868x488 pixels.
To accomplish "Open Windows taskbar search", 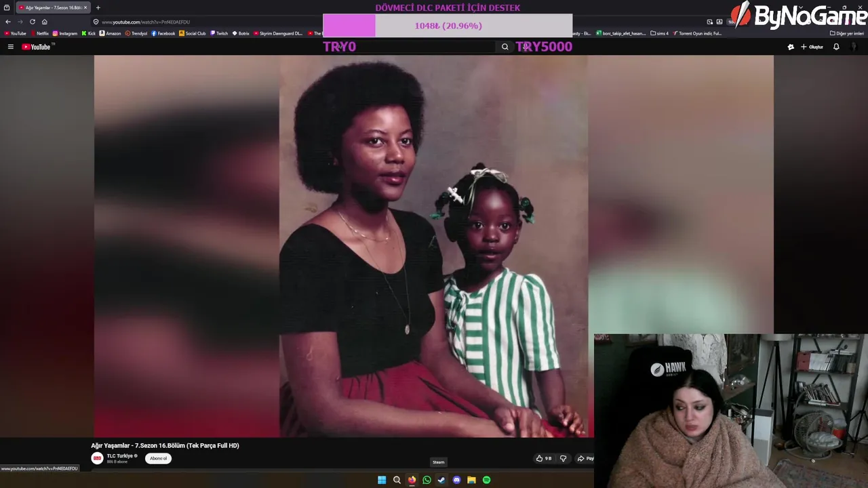I will pos(397,480).
